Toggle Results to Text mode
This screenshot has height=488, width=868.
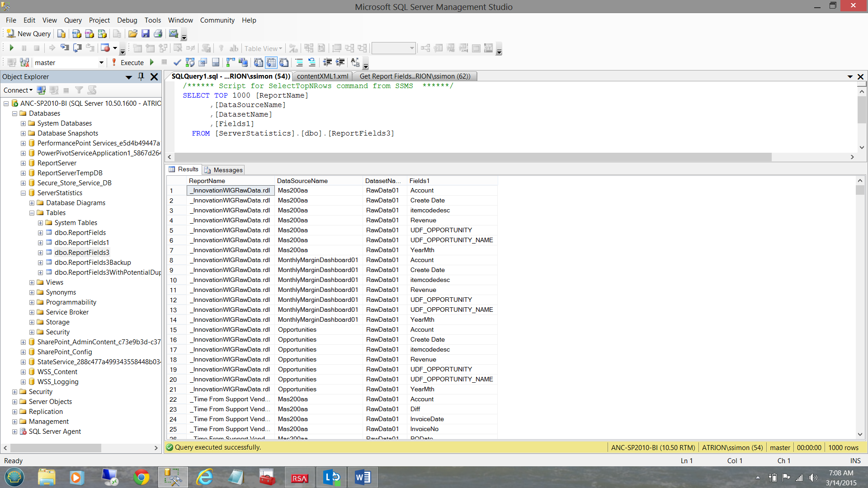[258, 62]
